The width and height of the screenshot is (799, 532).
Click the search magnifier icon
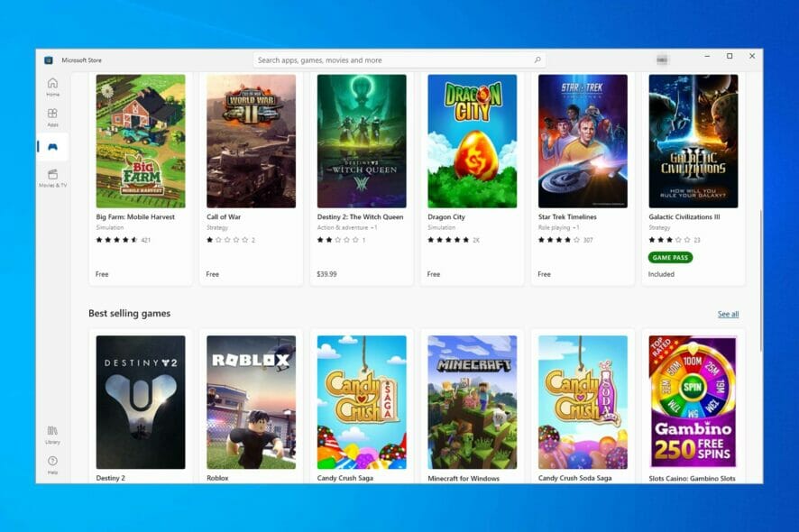click(537, 60)
